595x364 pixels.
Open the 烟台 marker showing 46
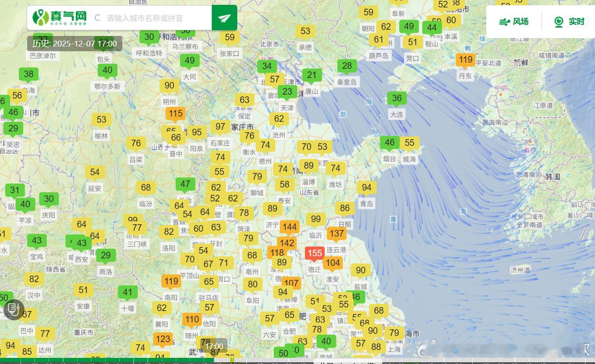tap(390, 143)
